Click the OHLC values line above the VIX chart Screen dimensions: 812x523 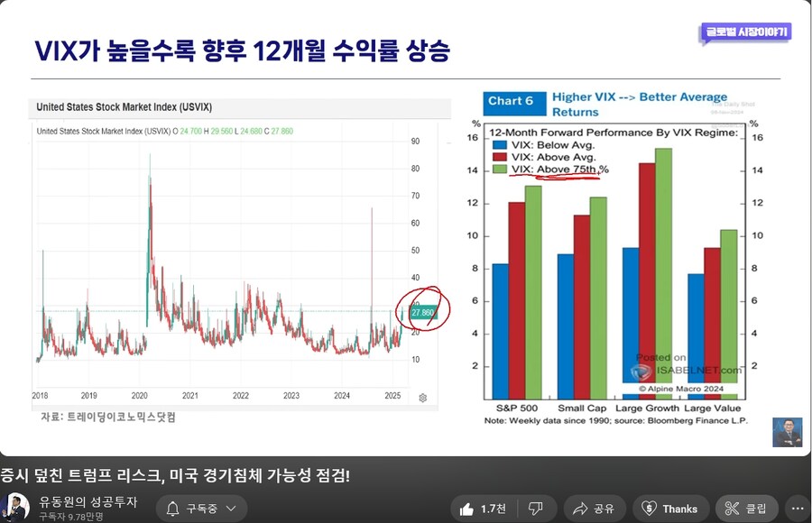click(x=165, y=132)
